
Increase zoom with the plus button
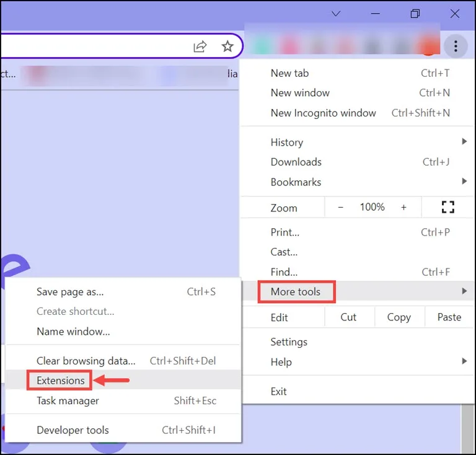[x=403, y=207]
